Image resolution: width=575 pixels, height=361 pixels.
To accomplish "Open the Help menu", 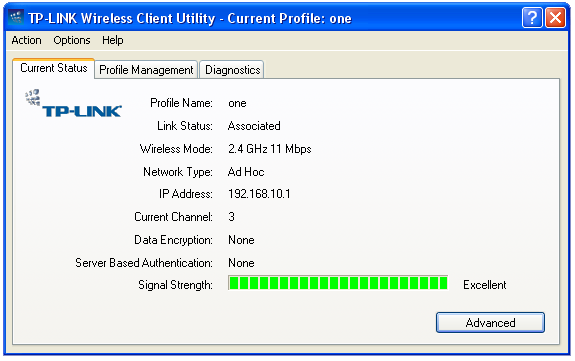I will click(113, 40).
